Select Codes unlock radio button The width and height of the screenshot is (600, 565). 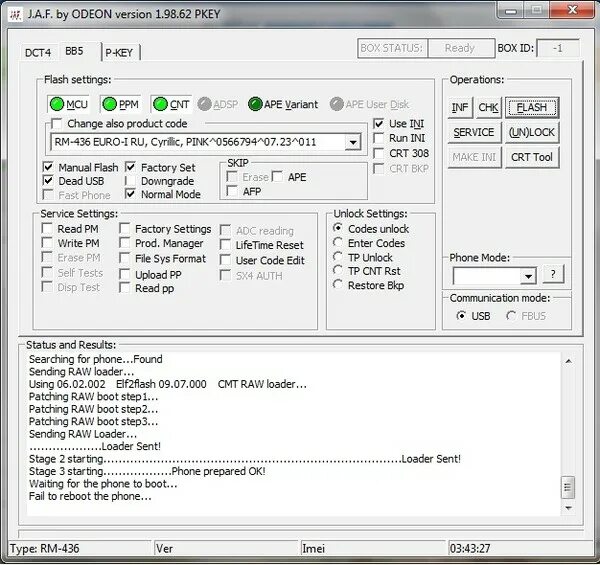pos(338,228)
